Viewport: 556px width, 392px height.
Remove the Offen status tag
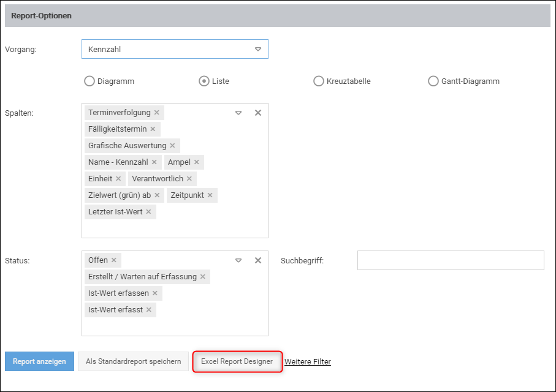tap(114, 260)
